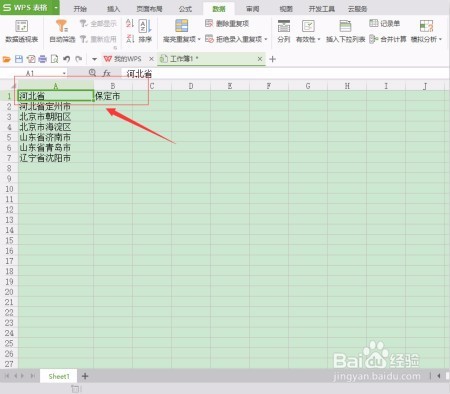Click the fx insert function icon
The image size is (450, 394).
click(x=107, y=73)
